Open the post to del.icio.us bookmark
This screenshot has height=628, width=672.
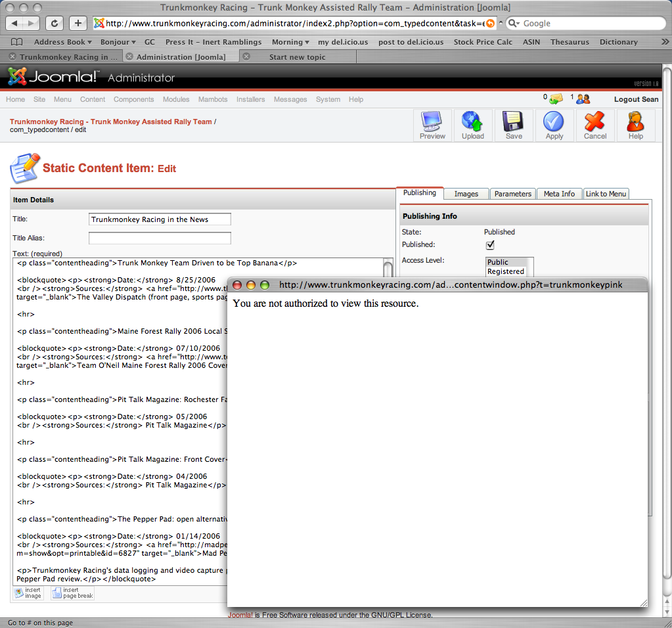411,42
